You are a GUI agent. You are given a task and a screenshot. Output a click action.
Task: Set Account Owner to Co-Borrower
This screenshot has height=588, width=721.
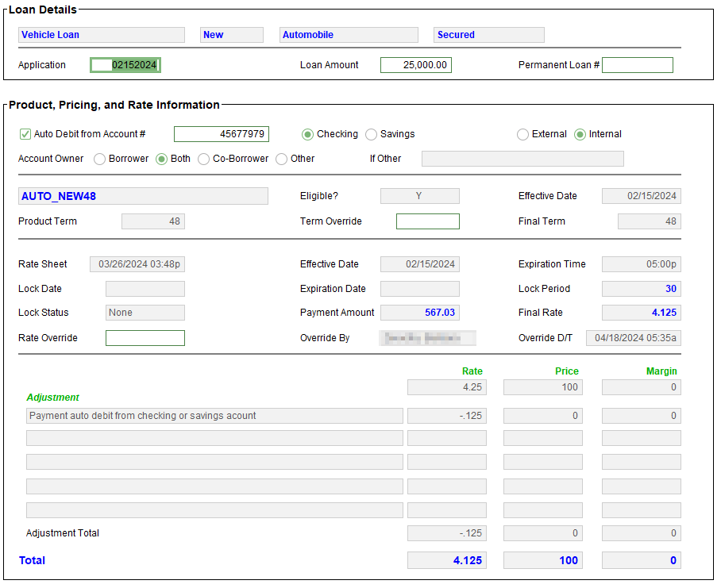tap(203, 159)
